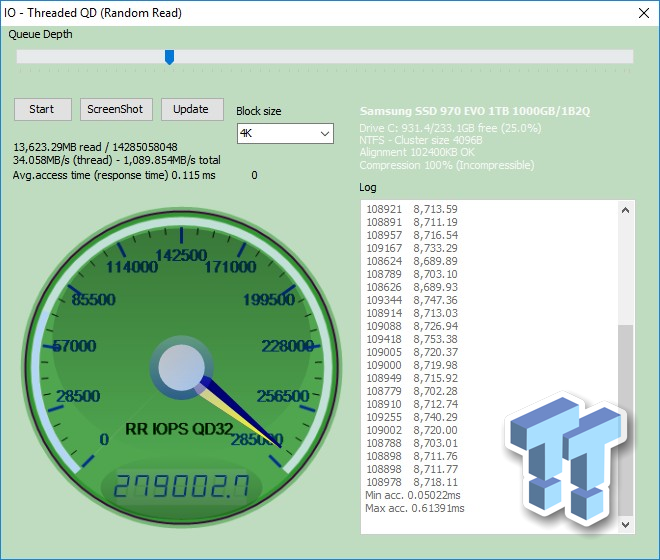Select log row 108949 8,715.92

point(412,379)
